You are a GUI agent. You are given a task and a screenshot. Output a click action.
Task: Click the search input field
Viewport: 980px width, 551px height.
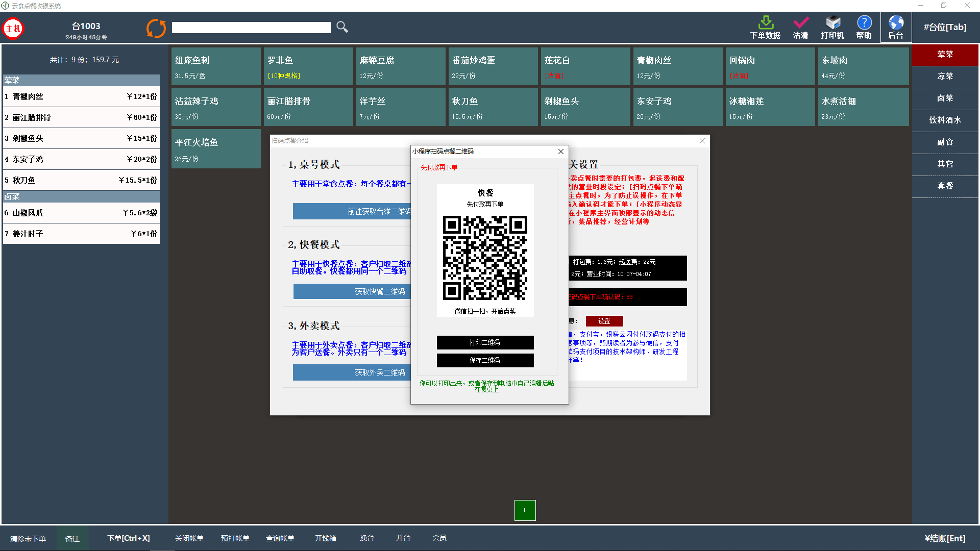(251, 28)
